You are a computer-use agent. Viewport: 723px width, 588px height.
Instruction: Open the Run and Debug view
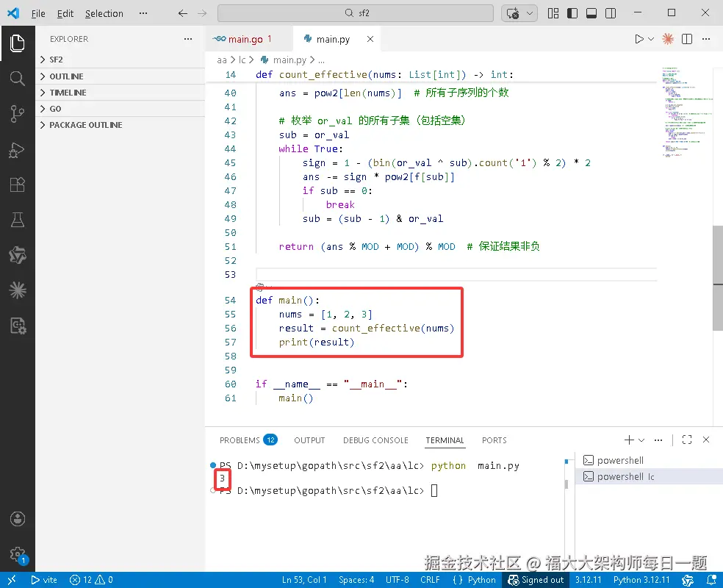(x=17, y=149)
